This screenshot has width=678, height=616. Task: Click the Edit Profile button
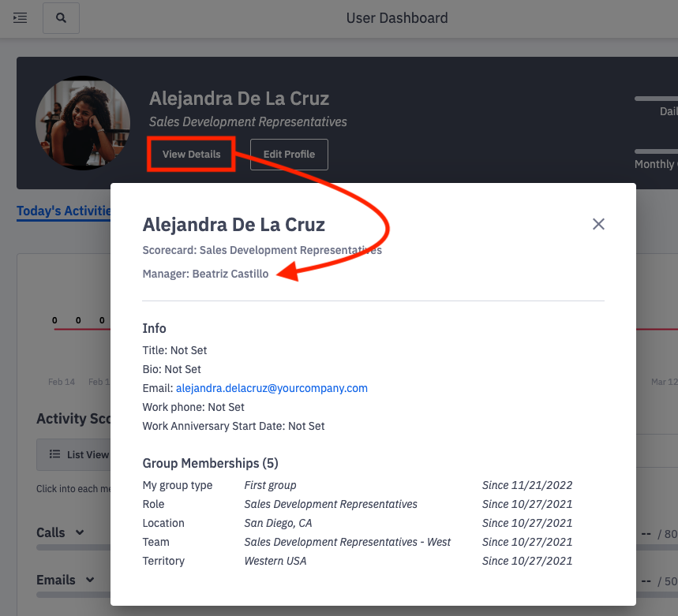point(289,154)
